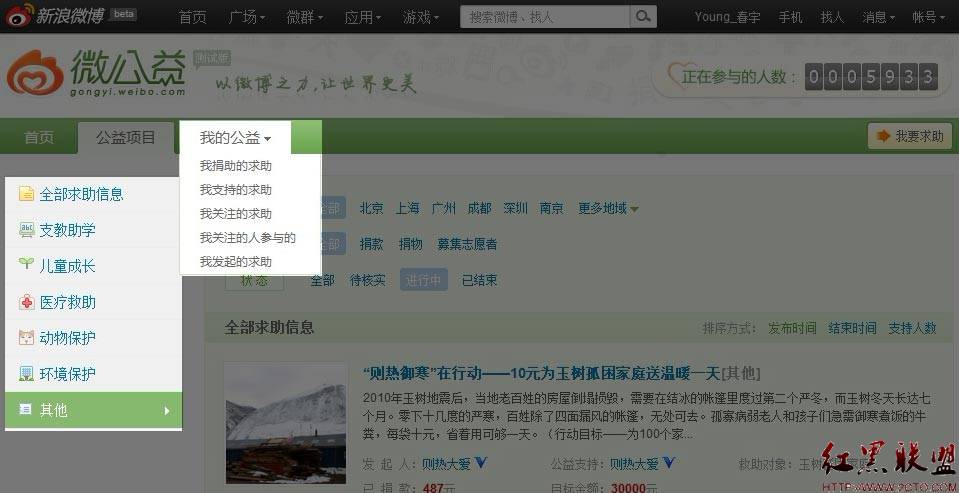Click the 微公益 logo icon
959x493 pixels.
[36, 74]
